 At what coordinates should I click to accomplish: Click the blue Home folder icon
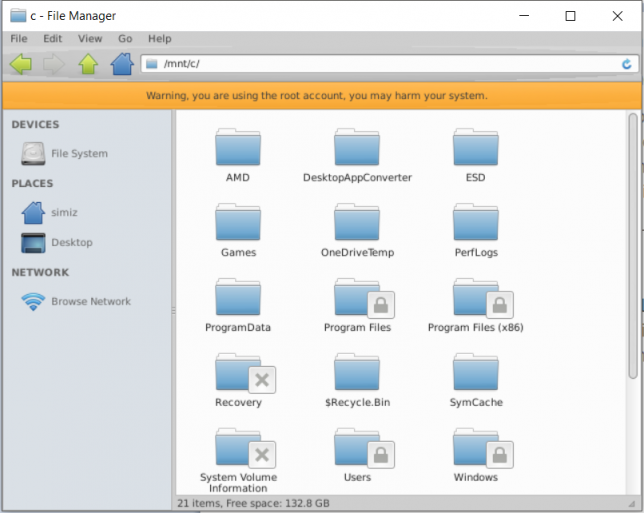tap(122, 64)
